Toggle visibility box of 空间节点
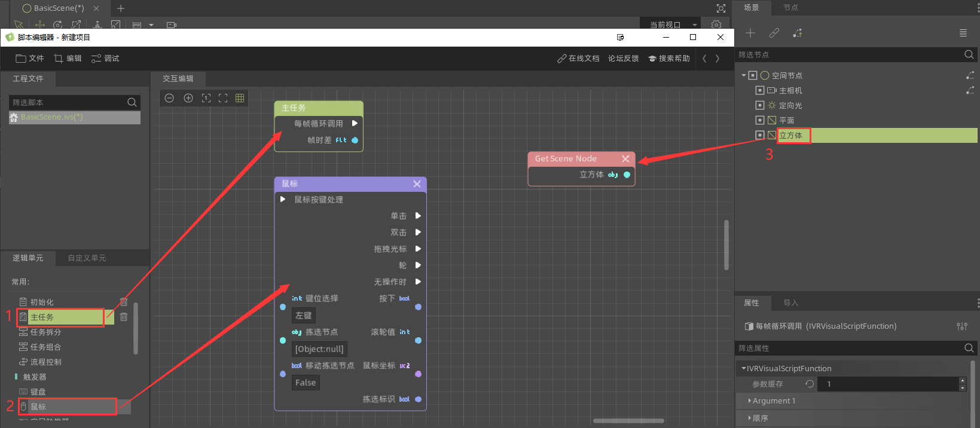The height and width of the screenshot is (428, 980). 753,75
